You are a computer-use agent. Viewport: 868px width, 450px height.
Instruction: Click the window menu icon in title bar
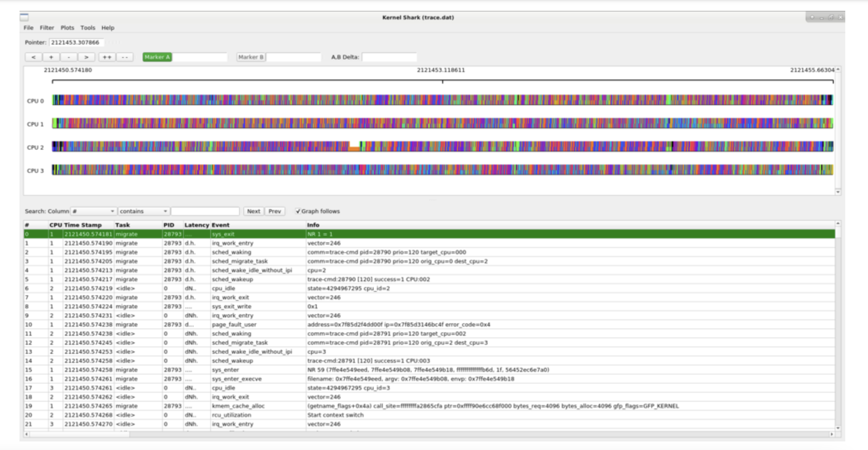[24, 17]
